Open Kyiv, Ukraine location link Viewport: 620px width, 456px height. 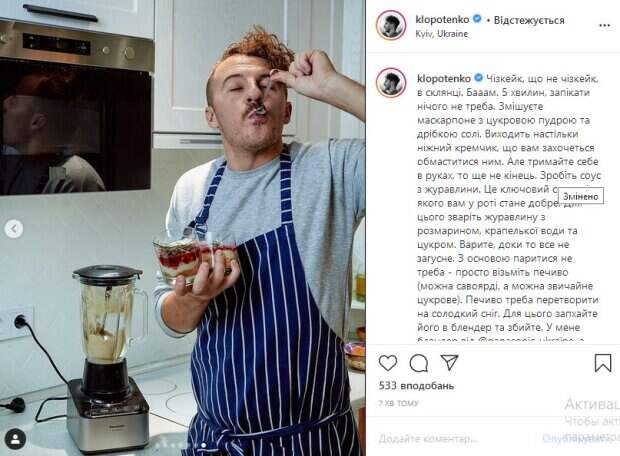[x=441, y=34]
